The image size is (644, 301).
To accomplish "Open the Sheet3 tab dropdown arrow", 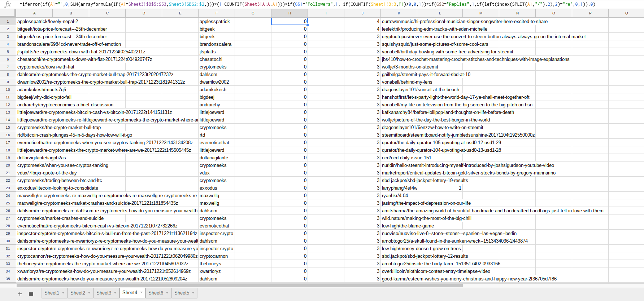I will click(115, 293).
